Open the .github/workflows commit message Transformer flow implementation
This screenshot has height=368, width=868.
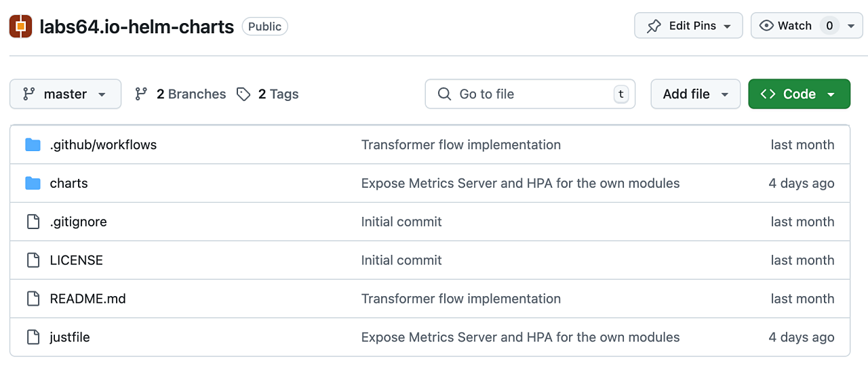pyautogui.click(x=461, y=144)
